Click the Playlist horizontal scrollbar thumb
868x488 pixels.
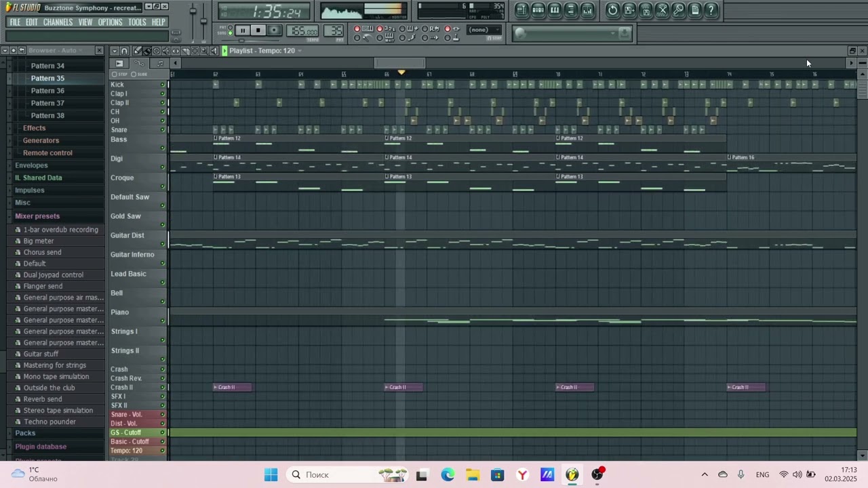point(400,63)
